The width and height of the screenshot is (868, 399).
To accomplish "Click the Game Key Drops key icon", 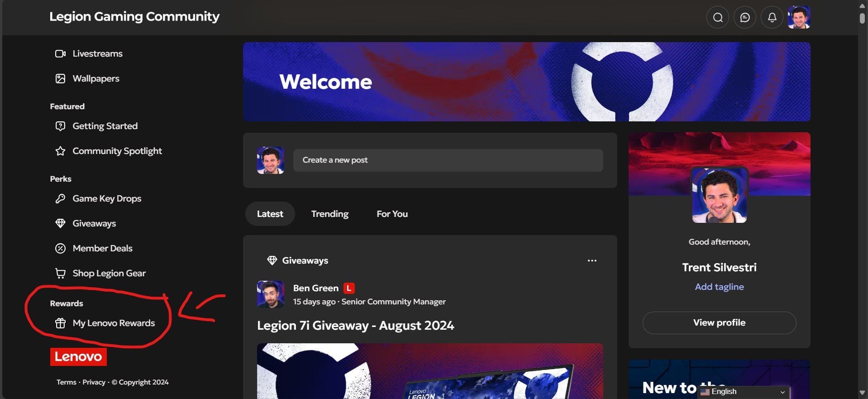I will coord(60,199).
